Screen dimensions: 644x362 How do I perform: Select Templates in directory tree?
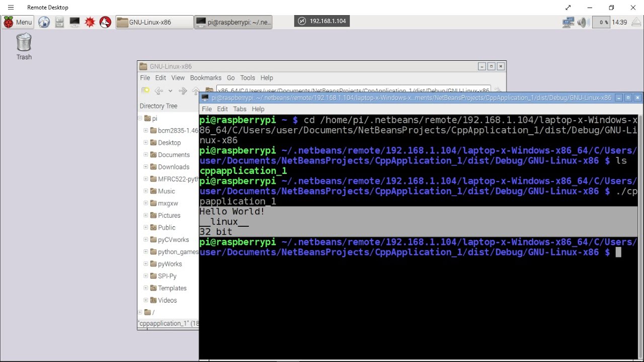[172, 288]
